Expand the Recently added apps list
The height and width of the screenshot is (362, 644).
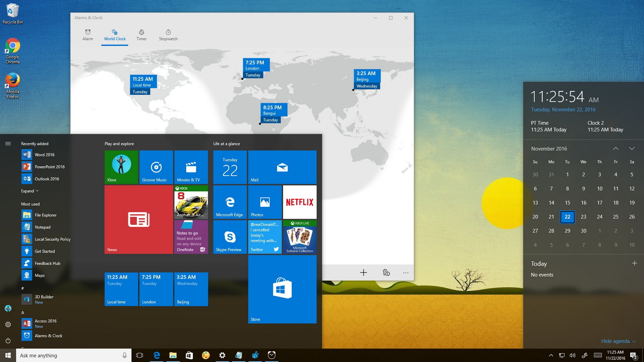29,190
